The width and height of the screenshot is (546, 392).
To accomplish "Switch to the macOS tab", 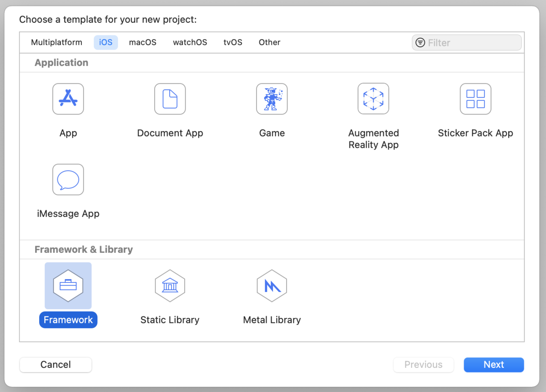I will pyautogui.click(x=142, y=42).
